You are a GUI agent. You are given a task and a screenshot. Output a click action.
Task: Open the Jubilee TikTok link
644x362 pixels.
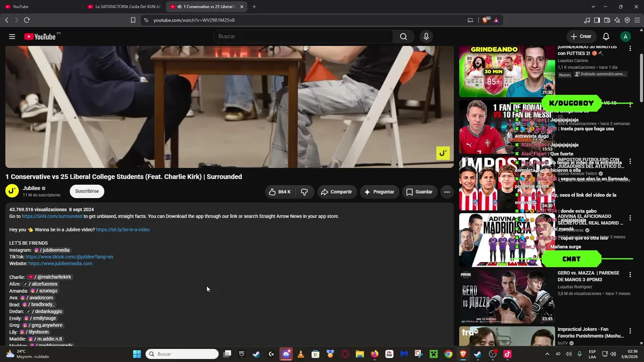69,257
